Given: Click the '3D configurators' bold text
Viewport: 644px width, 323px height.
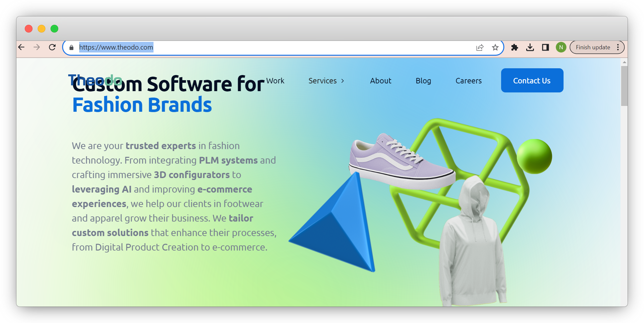Looking at the screenshot, I should (192, 175).
